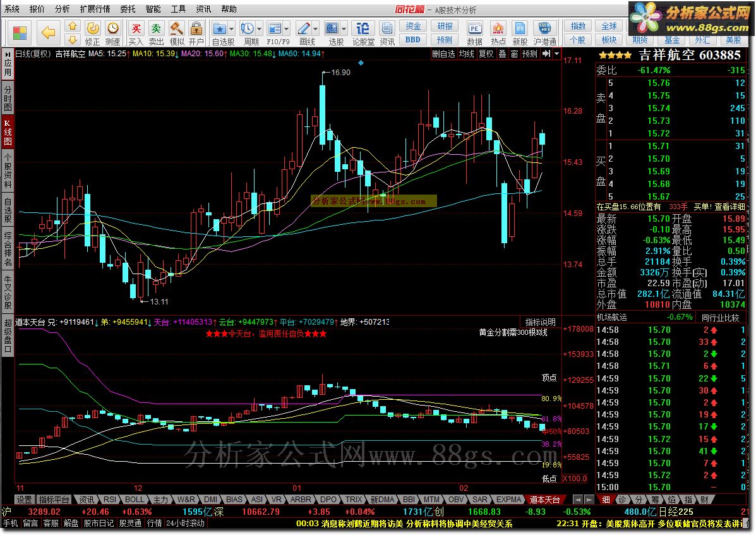Open the 卖出 sell icon
The width and height of the screenshot is (756, 535).
click(x=156, y=33)
